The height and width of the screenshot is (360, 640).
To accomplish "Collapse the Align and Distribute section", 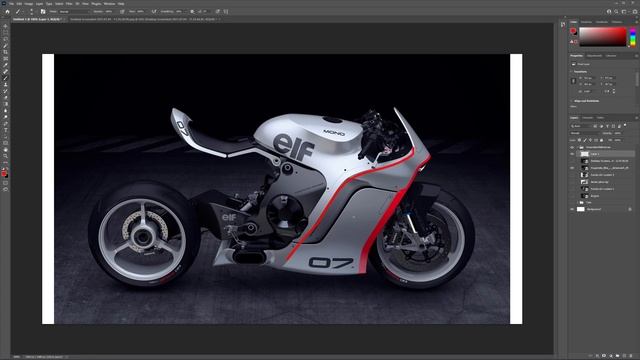I will (571, 101).
